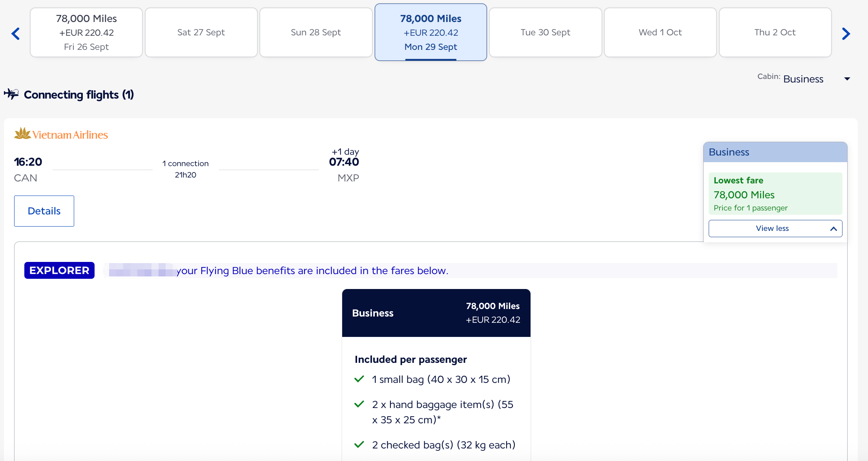The image size is (868, 461).
Task: Select the Fri 26 Sept date tab
Action: (86, 33)
